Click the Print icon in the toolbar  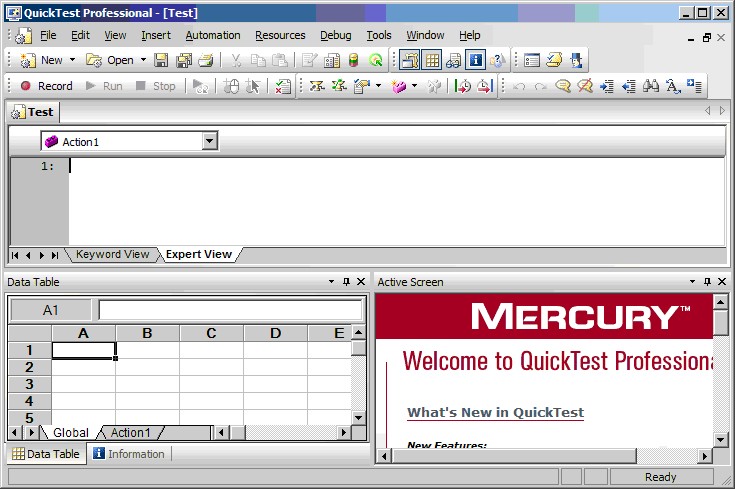coord(206,60)
